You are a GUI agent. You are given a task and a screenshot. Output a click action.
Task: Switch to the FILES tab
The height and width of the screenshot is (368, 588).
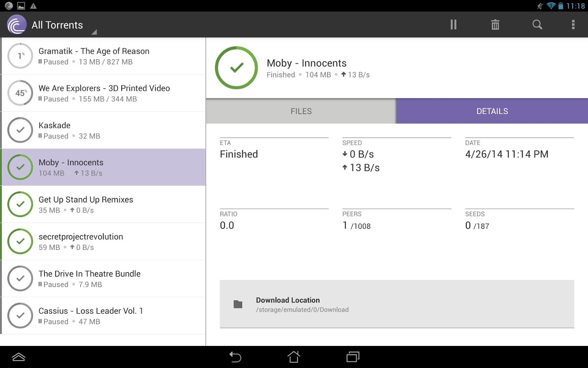[301, 111]
